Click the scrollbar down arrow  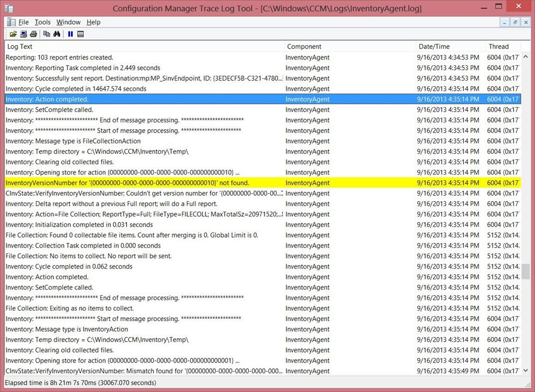[526, 371]
